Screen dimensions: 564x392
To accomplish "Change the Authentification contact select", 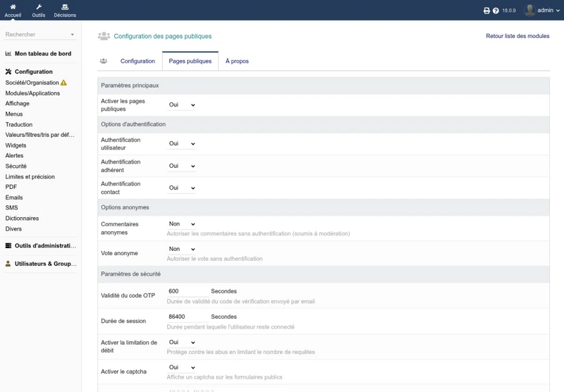I will click(182, 188).
